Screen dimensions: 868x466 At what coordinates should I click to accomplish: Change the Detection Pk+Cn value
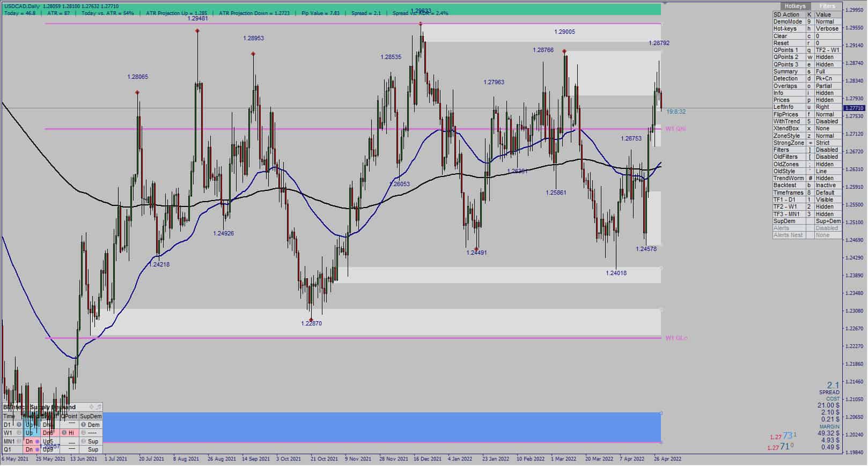point(828,78)
